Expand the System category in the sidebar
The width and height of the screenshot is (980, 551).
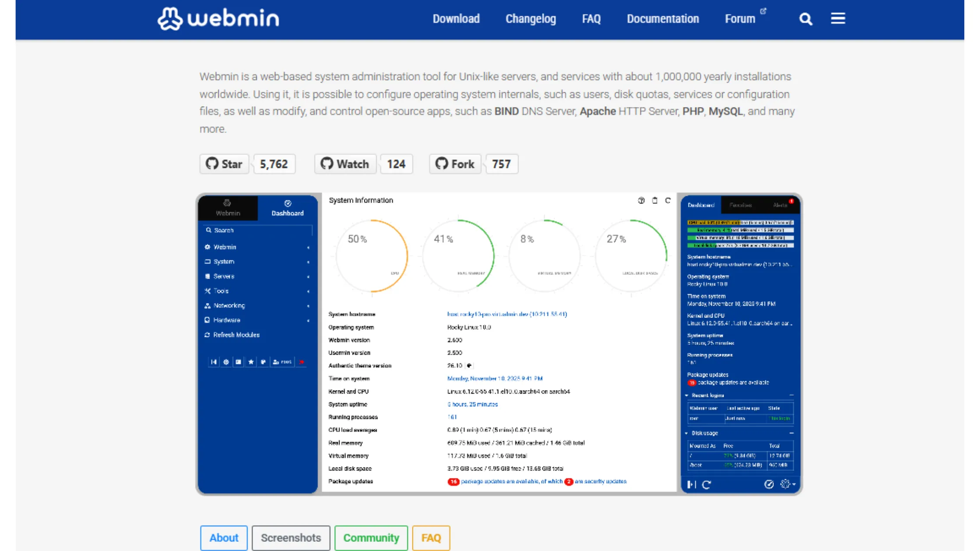pos(257,262)
